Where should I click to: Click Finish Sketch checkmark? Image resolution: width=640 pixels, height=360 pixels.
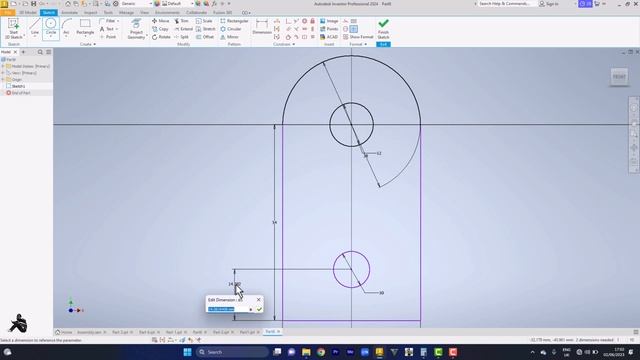[x=383, y=29]
